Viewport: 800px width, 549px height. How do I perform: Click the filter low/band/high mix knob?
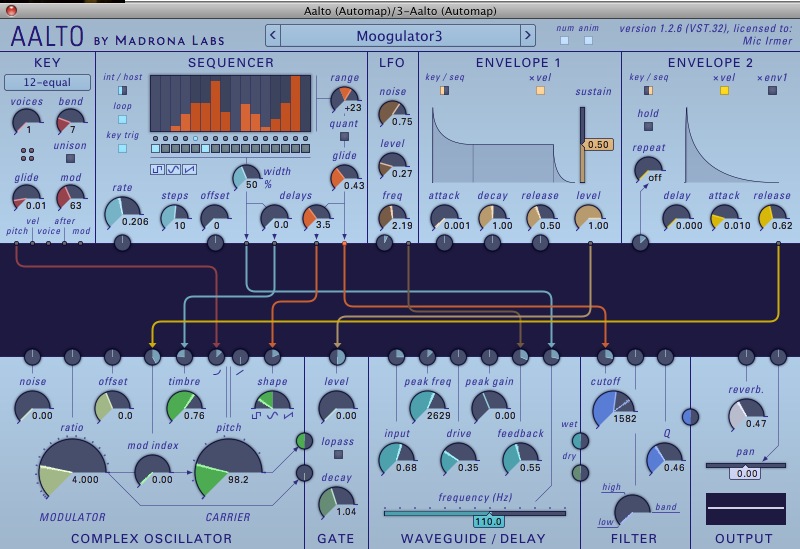[633, 510]
